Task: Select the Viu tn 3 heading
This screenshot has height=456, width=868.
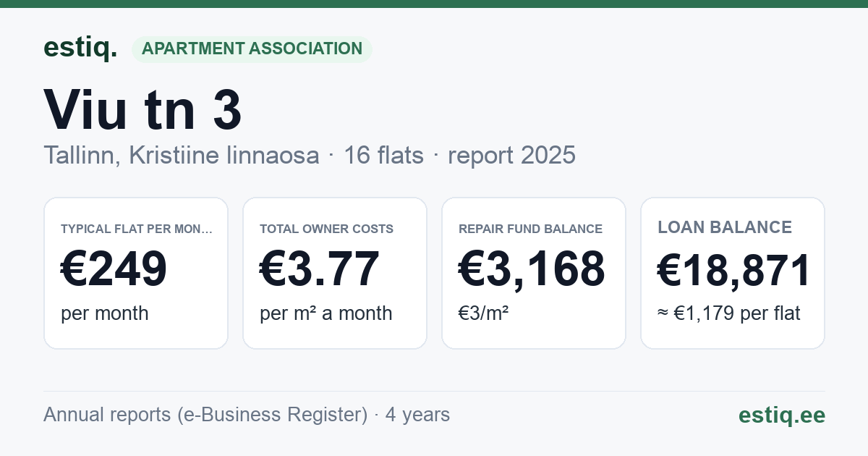Action: [x=142, y=110]
